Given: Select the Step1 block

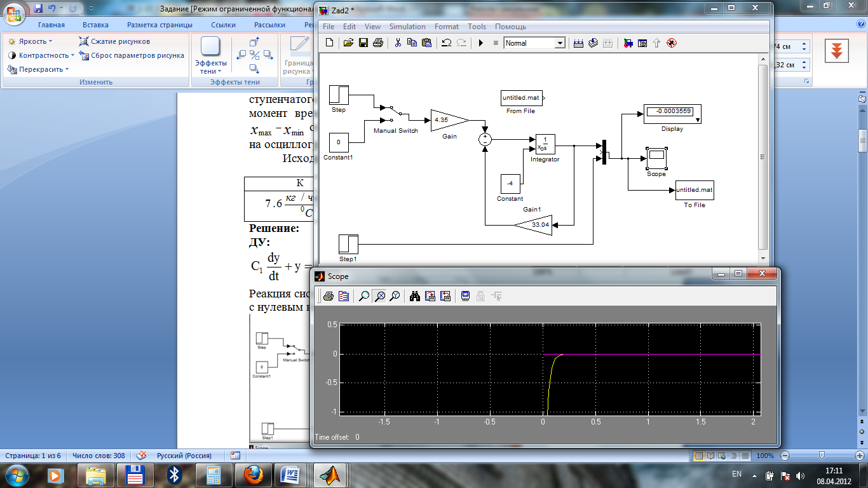Looking at the screenshot, I should click(348, 244).
